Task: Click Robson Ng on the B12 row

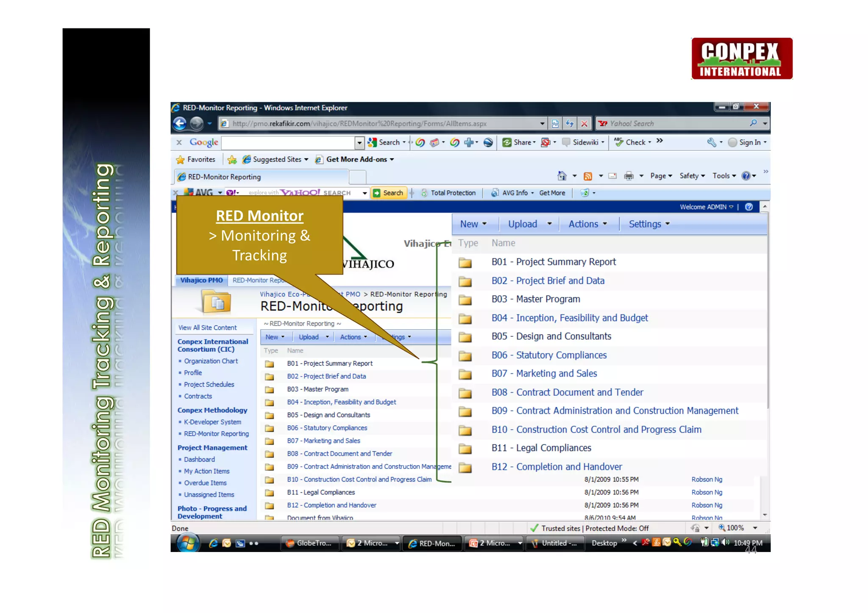Action: 707,505
